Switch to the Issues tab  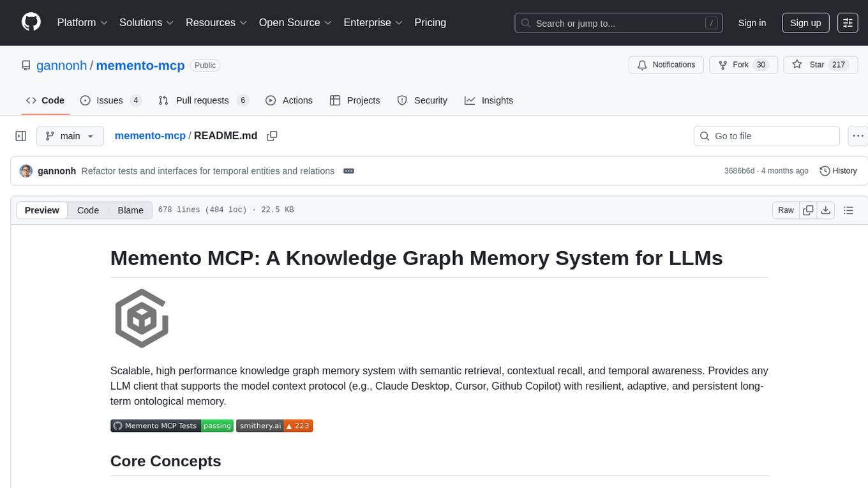(x=111, y=100)
